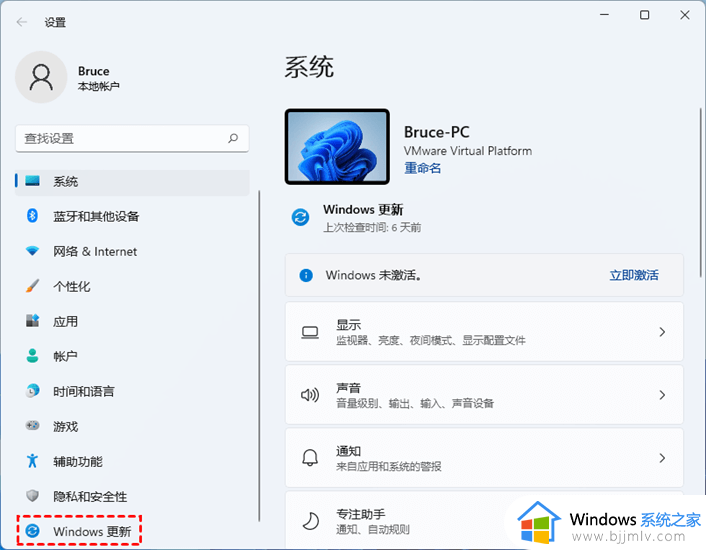This screenshot has height=550, width=706.
Task: Click the 系统 monitor icon in sidebar
Action: click(x=32, y=181)
